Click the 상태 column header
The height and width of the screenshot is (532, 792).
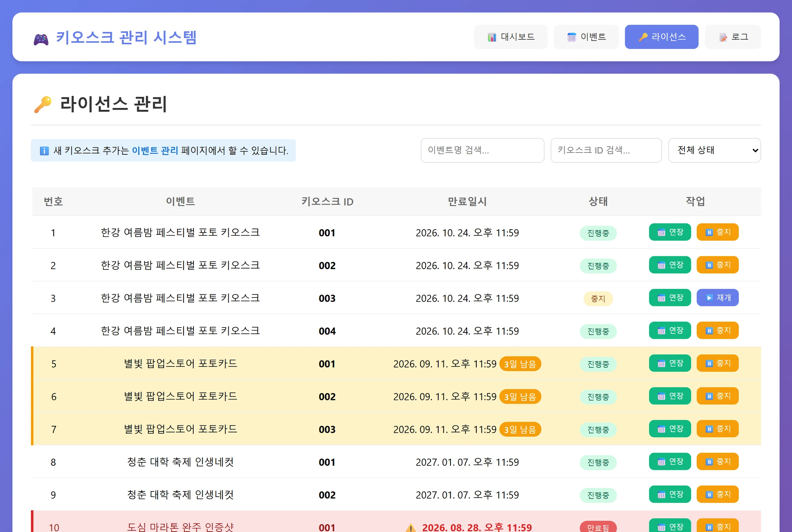tap(598, 202)
